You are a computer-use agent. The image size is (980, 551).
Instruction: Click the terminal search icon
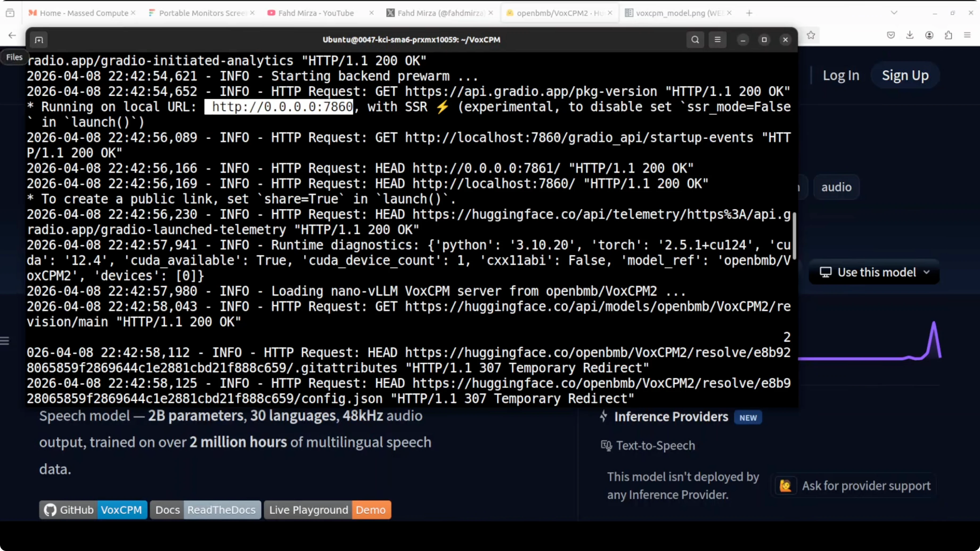(695, 40)
